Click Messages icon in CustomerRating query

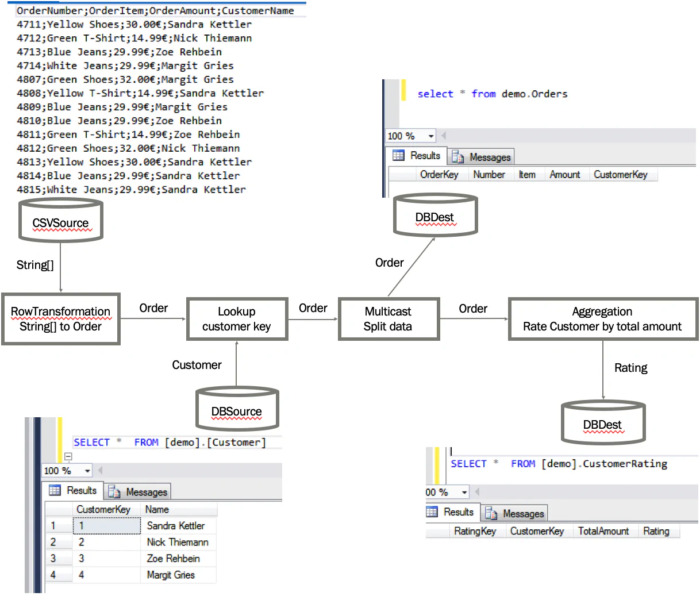(x=491, y=513)
